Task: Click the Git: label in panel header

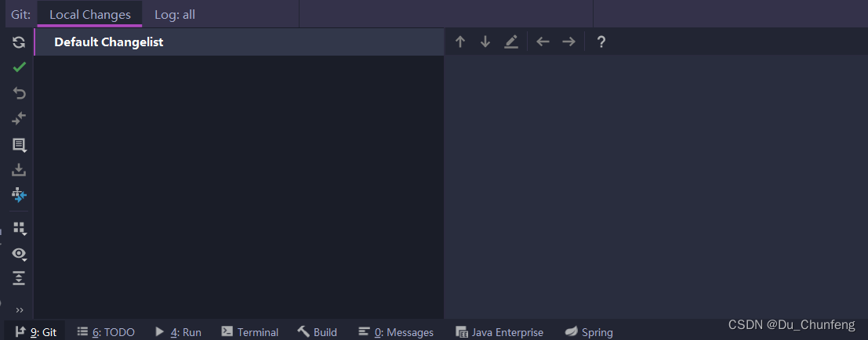Action: (21, 14)
